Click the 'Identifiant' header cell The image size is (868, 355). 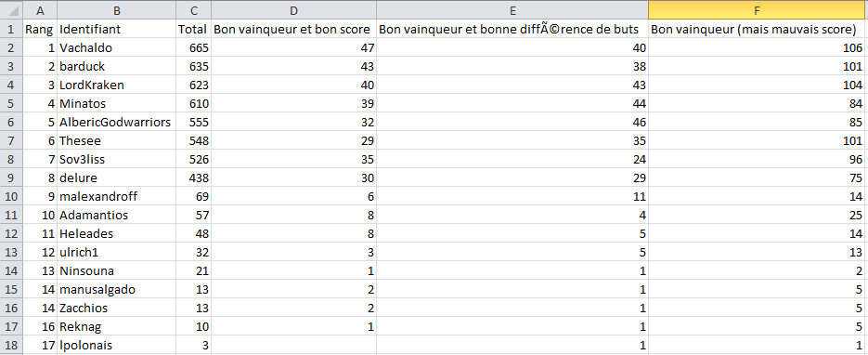pyautogui.click(x=116, y=29)
